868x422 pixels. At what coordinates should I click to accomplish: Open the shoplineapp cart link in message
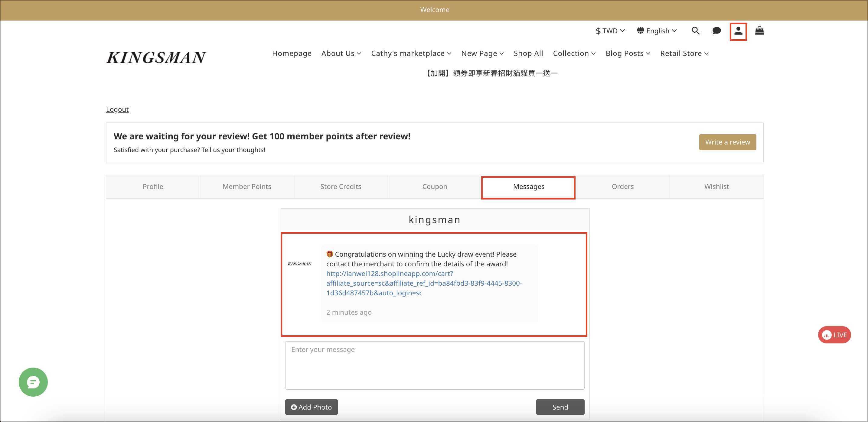pyautogui.click(x=424, y=283)
